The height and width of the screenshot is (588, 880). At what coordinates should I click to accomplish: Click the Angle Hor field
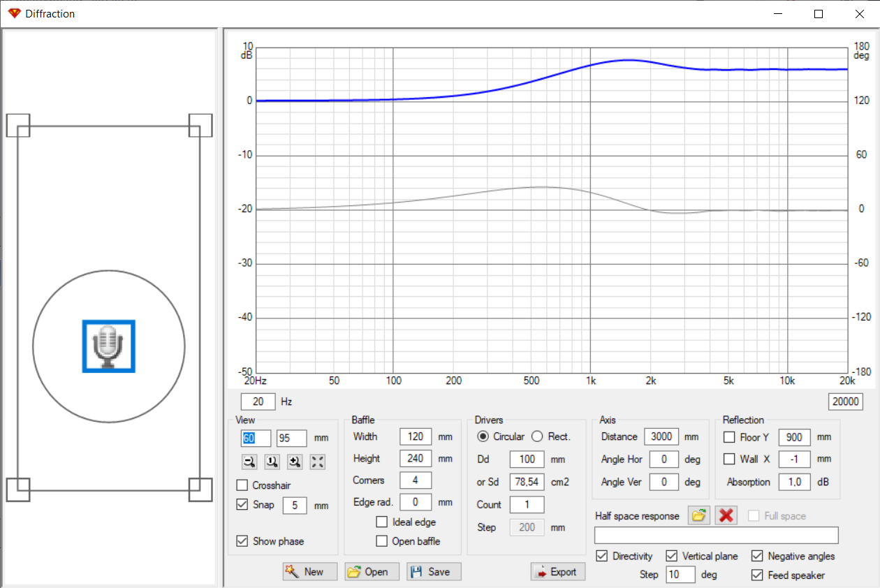[664, 460]
